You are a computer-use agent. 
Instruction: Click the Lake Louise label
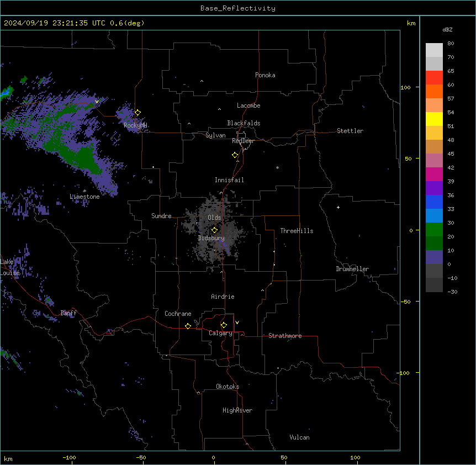[10, 267]
